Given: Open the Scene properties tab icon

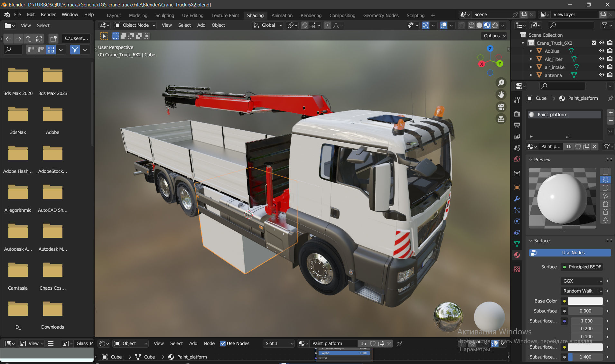Looking at the screenshot, I should click(517, 148).
